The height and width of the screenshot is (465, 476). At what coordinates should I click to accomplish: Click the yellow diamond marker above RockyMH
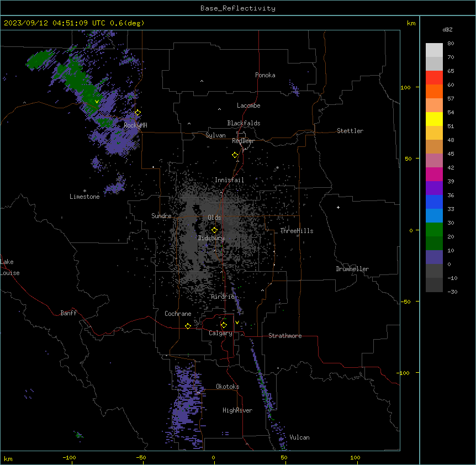pos(137,113)
